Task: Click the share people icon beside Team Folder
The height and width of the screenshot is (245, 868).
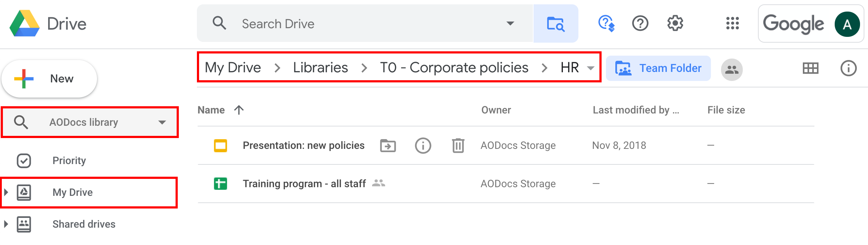Action: (x=732, y=69)
